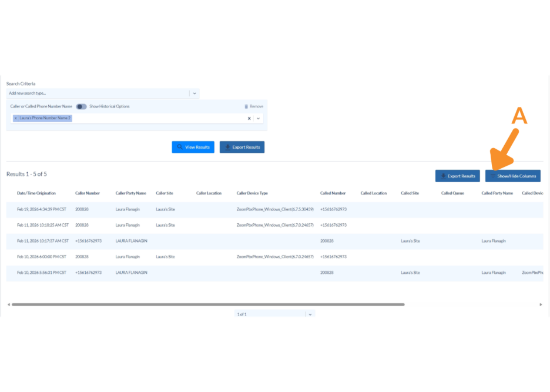Click the Caller Device Type column header

point(252,193)
